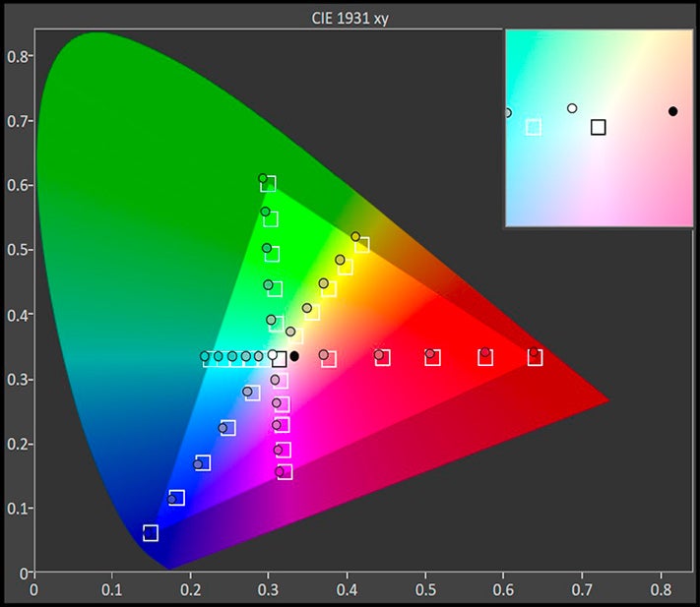The image size is (700, 607).
Task: Select the top green target square near y 0.6
Action: [269, 184]
